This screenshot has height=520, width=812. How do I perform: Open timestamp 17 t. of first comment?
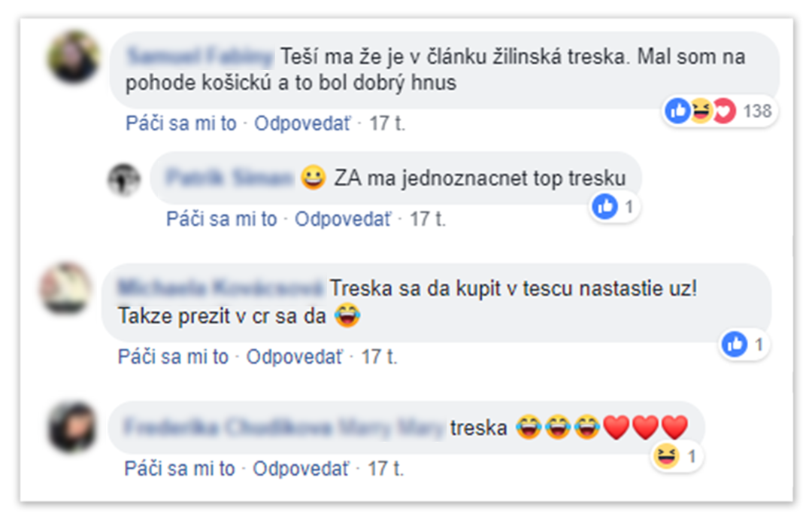click(x=387, y=123)
